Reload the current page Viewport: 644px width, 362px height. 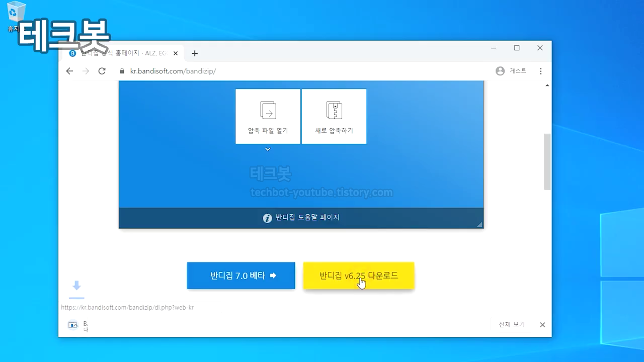point(102,71)
